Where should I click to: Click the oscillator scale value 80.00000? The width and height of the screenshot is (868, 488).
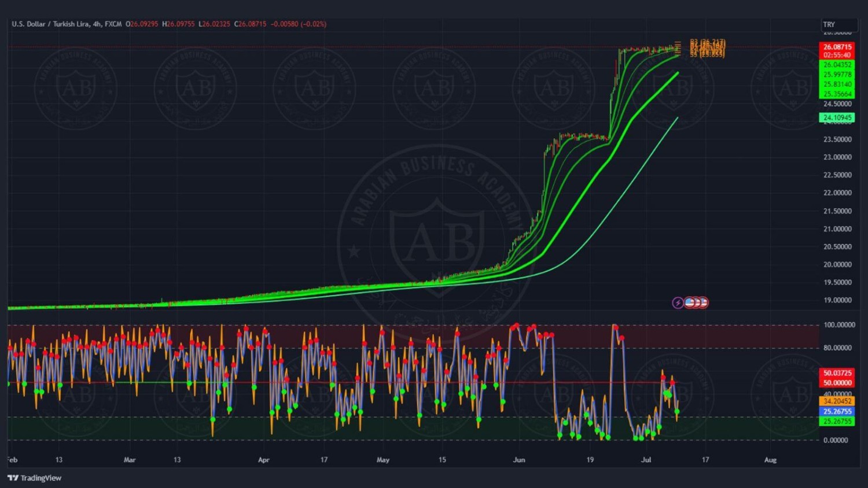[837, 348]
